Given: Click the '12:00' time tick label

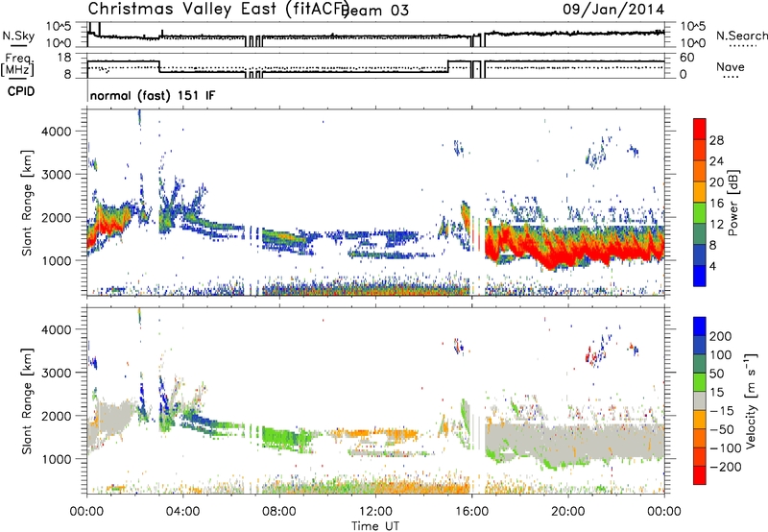Looking at the screenshot, I should tap(375, 512).
